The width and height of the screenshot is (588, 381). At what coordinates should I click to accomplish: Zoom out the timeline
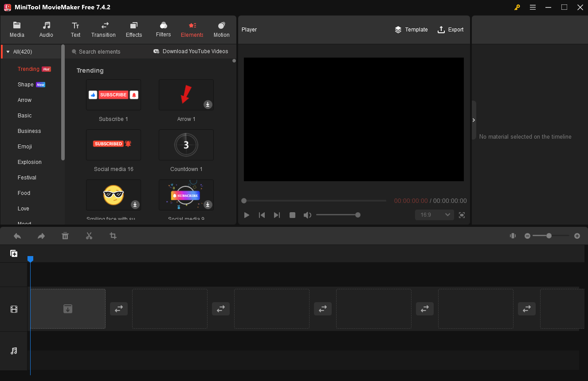click(527, 236)
